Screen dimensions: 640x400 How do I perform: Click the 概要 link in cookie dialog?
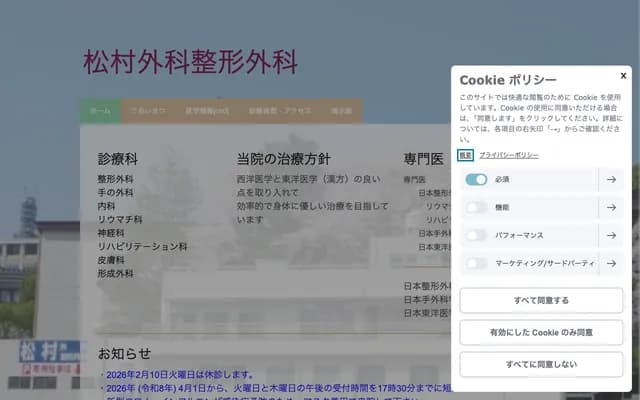[x=465, y=156]
